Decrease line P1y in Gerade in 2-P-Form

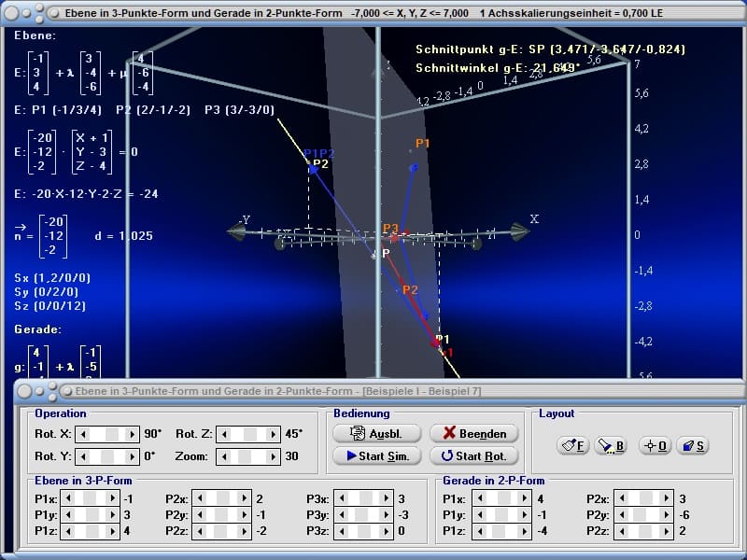tap(479, 514)
